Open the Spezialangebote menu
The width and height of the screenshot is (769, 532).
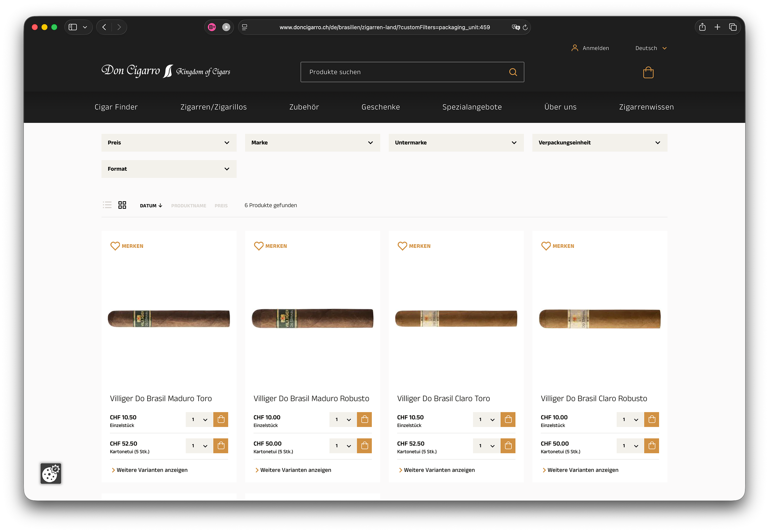click(x=472, y=107)
